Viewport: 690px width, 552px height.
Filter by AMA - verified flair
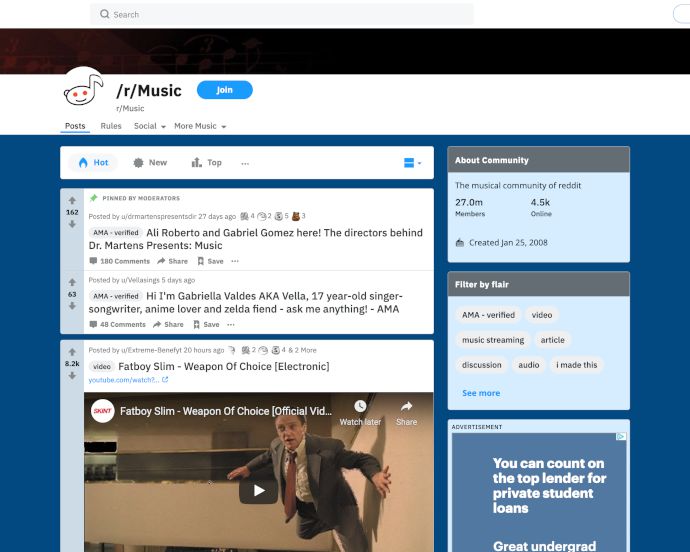point(488,315)
